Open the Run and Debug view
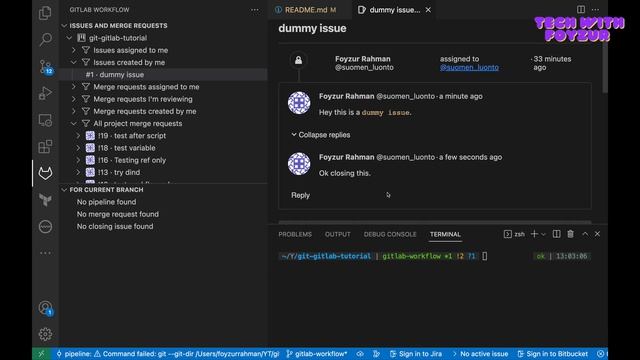 (x=45, y=93)
